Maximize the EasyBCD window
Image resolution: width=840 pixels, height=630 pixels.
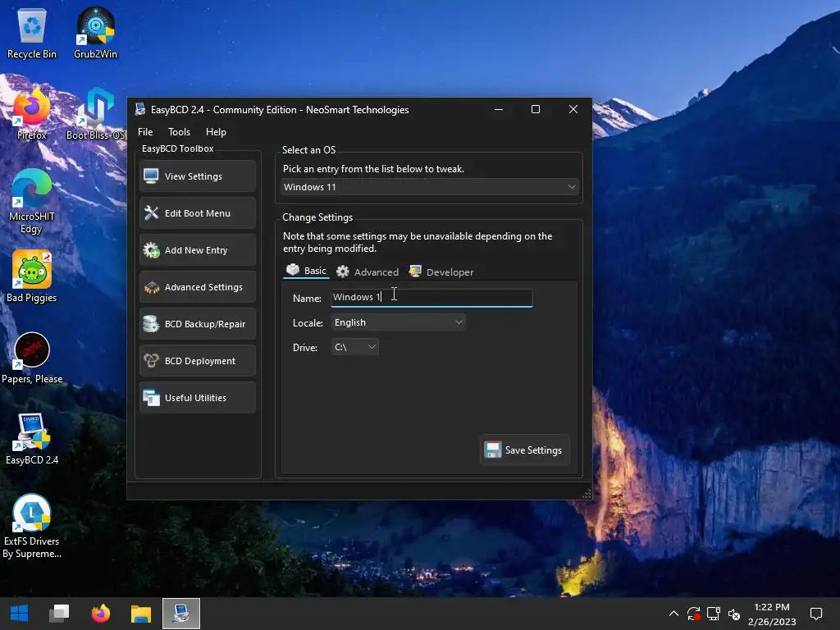(535, 109)
